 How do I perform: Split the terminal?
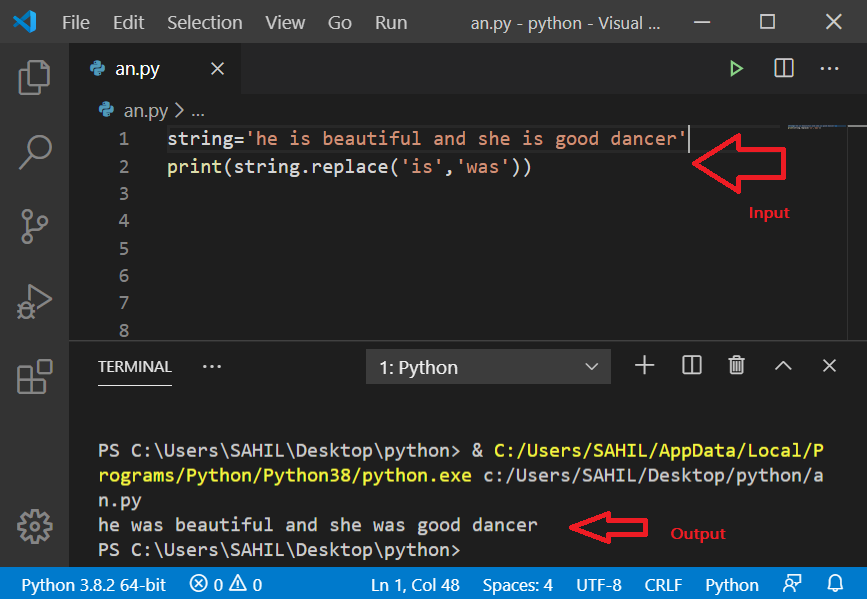(x=692, y=366)
